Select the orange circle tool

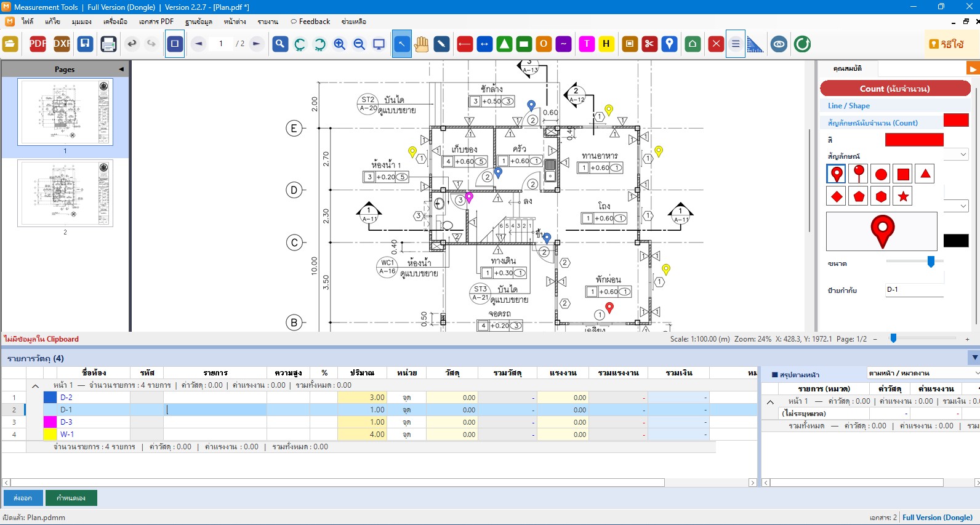544,44
